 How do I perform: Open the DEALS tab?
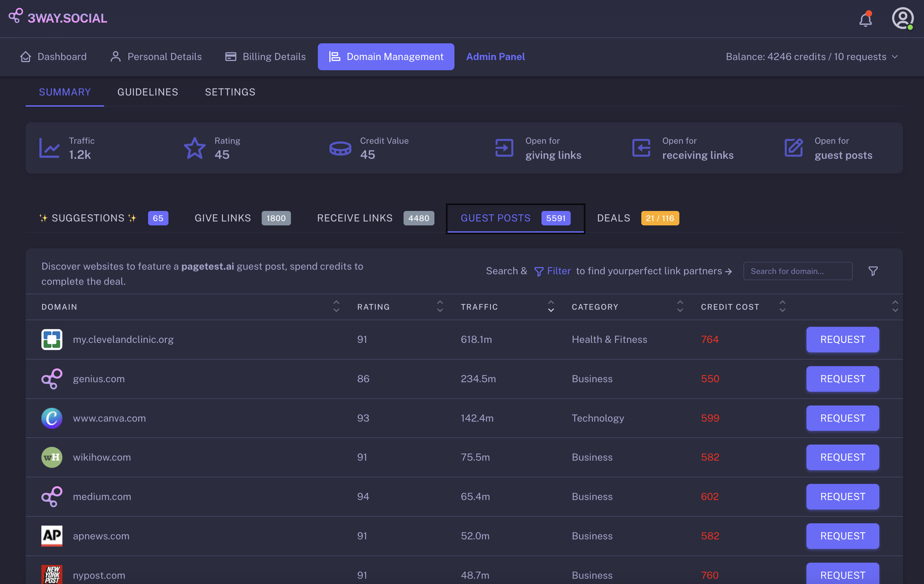click(638, 218)
